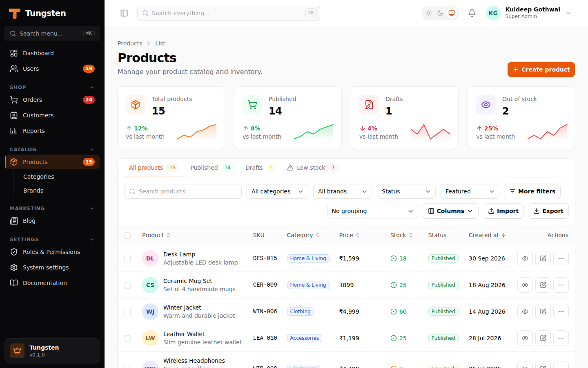Click the Export button
Image resolution: width=588 pixels, height=368 pixels.
pos(548,211)
